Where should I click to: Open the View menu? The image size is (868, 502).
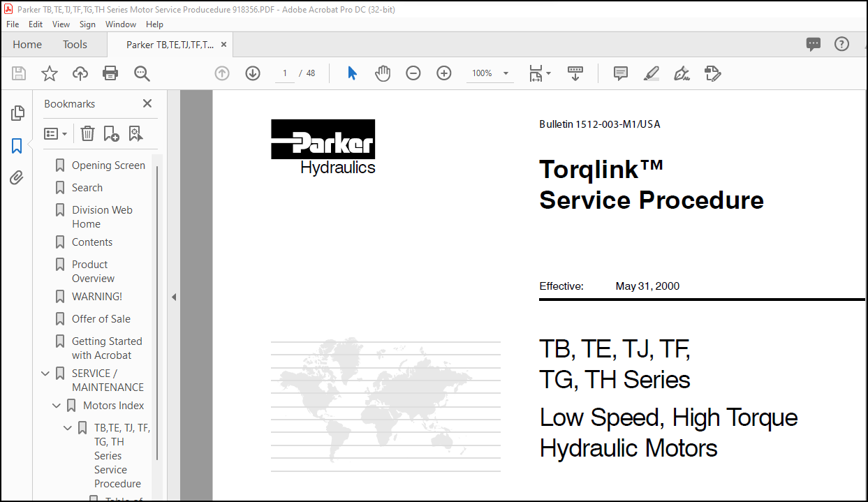61,24
